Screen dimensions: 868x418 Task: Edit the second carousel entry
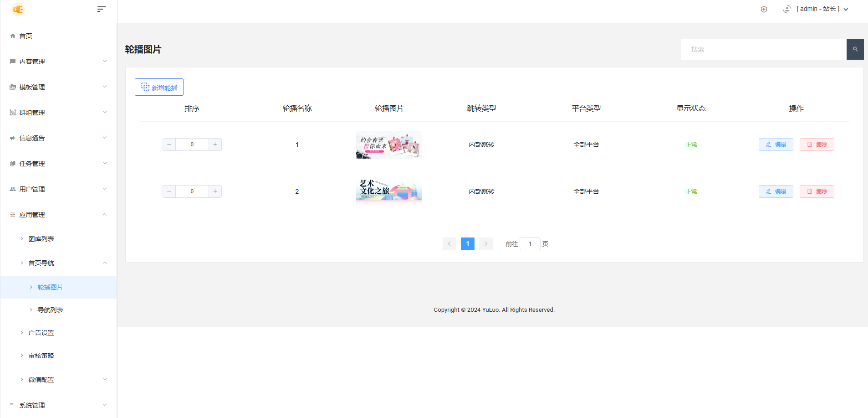pos(776,191)
